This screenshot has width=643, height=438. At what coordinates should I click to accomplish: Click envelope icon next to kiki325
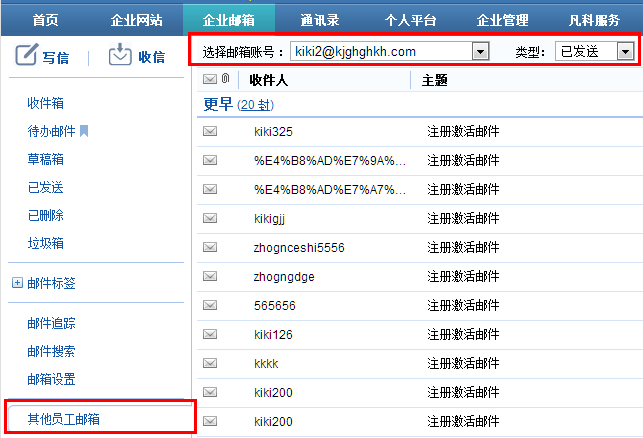210,131
